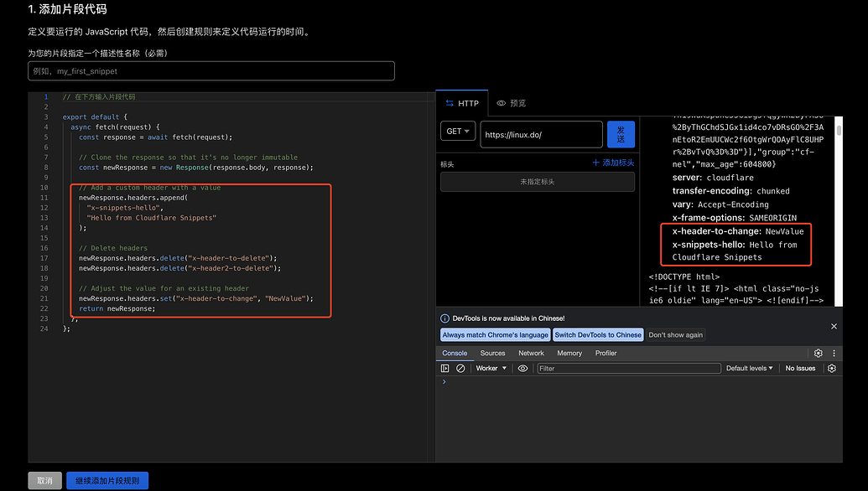868x491 pixels.
Task: Open DevTools settings gear beside the tabs
Action: 819,353
